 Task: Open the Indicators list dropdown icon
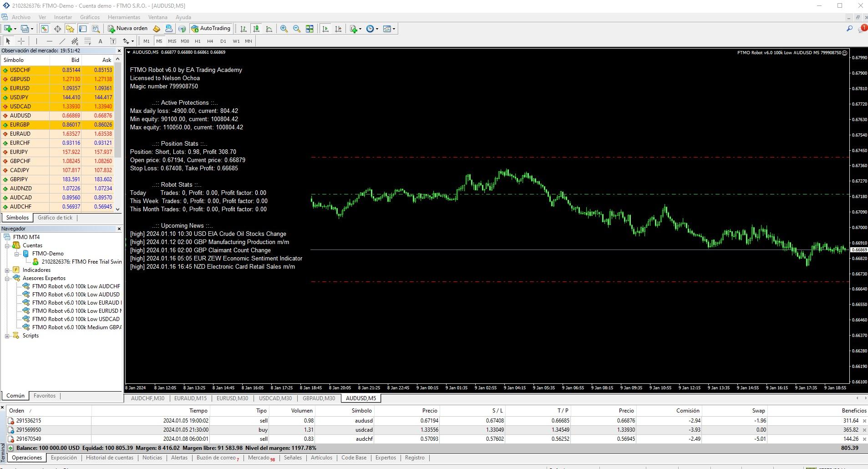tap(355, 29)
